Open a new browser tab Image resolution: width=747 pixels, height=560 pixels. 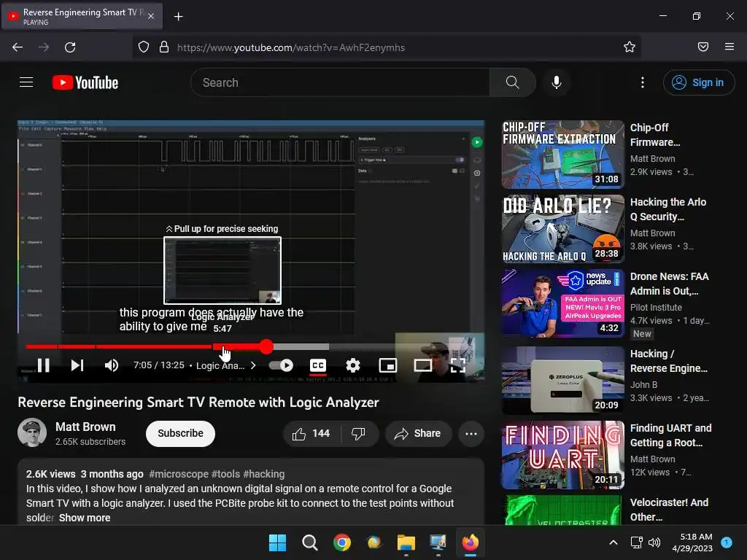[x=178, y=17]
